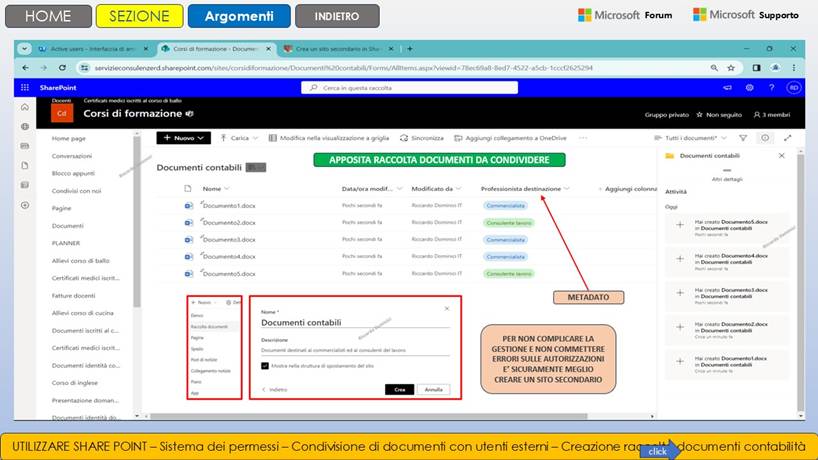
Task: Open the filter funnel icon
Action: (x=743, y=138)
